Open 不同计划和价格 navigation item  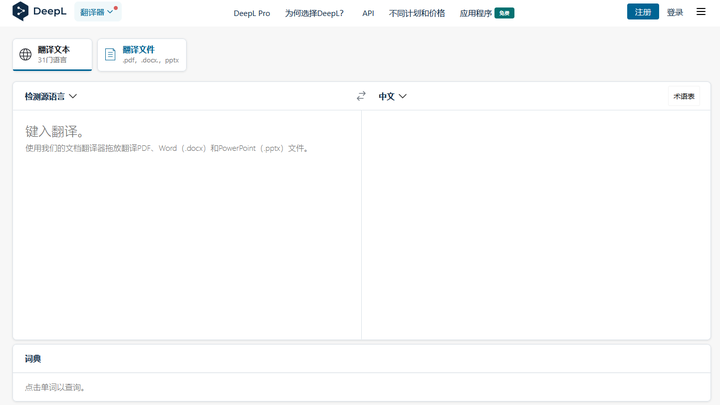click(x=417, y=13)
